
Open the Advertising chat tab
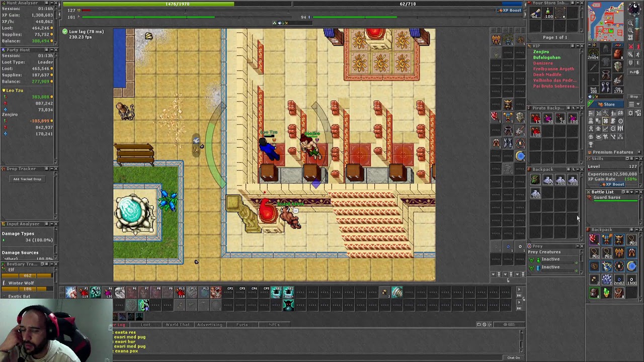pyautogui.click(x=210, y=325)
